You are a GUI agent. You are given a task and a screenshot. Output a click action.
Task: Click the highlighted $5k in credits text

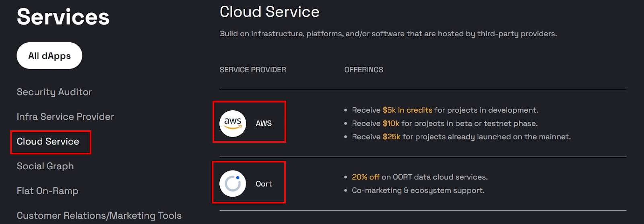pos(407,110)
